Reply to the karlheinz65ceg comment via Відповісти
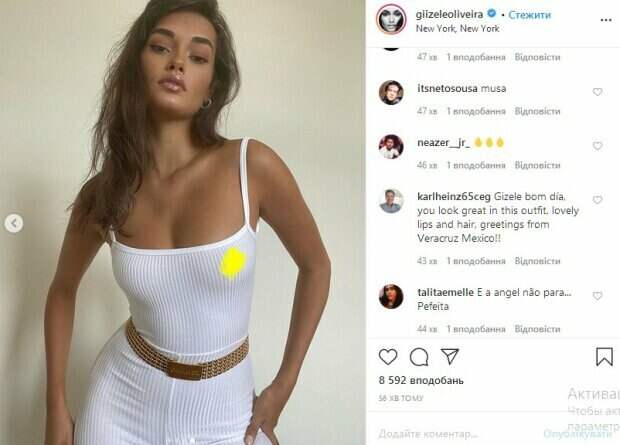The height and width of the screenshot is (445, 620). click(537, 261)
